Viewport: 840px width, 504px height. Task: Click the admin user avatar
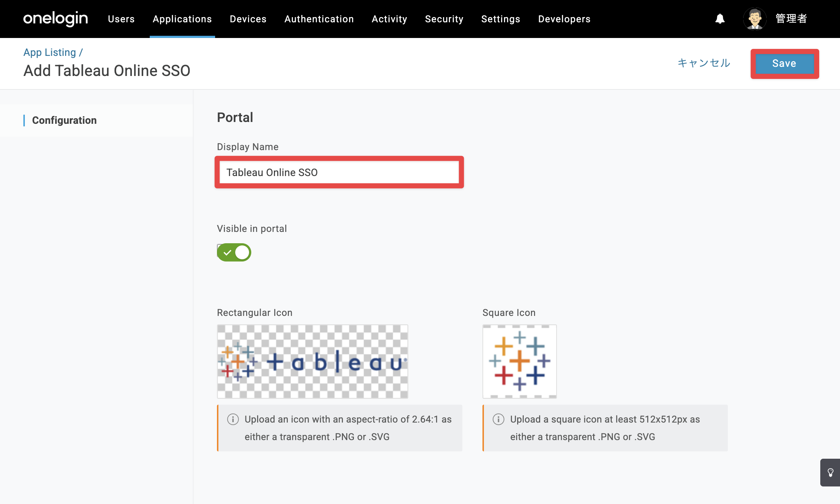pyautogui.click(x=755, y=19)
